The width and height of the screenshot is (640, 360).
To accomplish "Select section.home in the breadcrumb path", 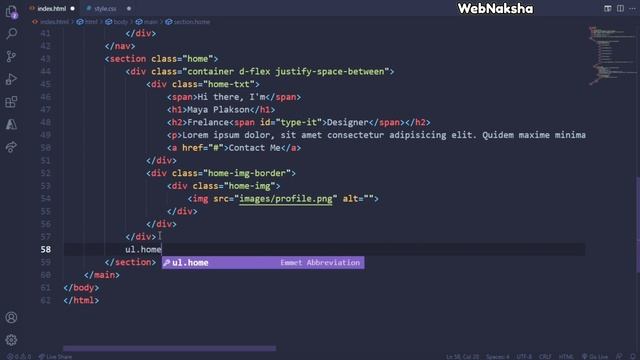I will tap(191, 22).
